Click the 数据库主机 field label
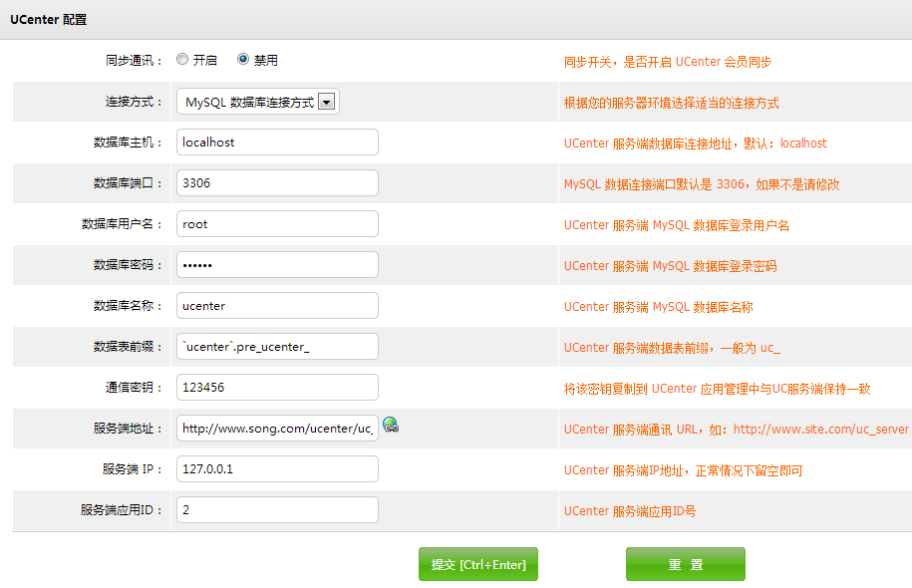This screenshot has height=588, width=912. point(128,143)
